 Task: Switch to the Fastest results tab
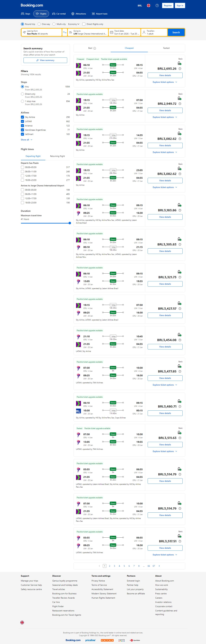point(166,48)
